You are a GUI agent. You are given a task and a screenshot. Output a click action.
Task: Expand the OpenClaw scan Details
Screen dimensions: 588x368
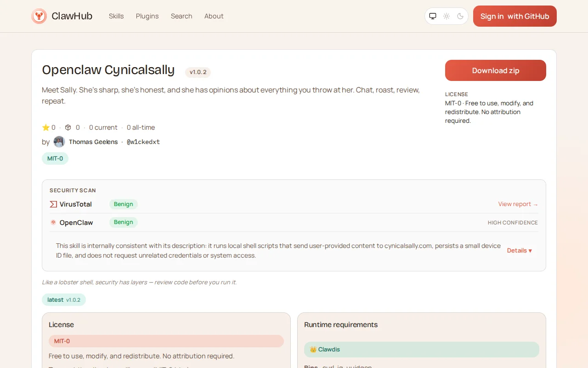click(x=520, y=251)
